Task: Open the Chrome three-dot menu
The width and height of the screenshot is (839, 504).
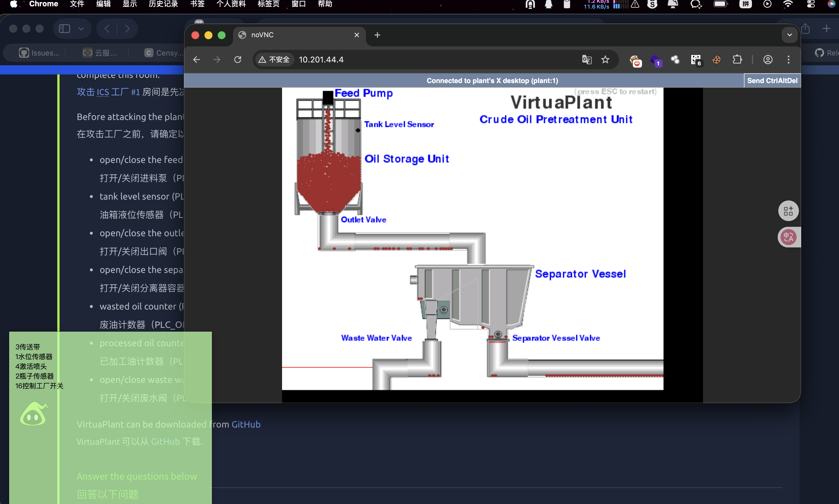Action: point(788,60)
